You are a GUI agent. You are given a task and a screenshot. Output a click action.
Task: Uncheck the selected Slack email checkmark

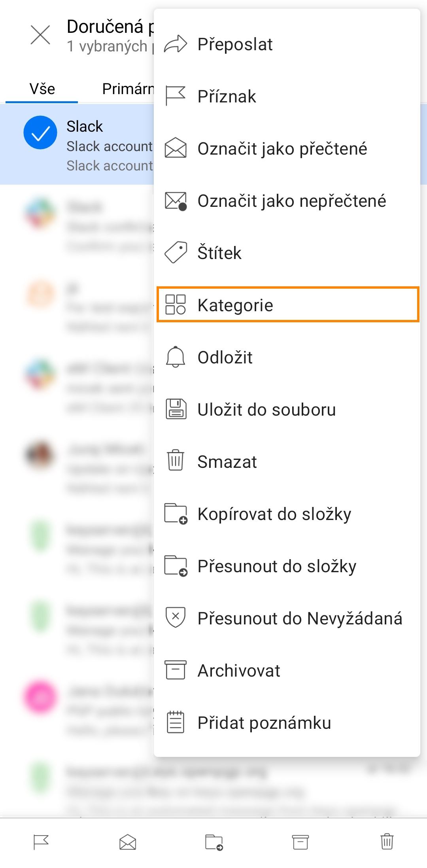tap(40, 133)
